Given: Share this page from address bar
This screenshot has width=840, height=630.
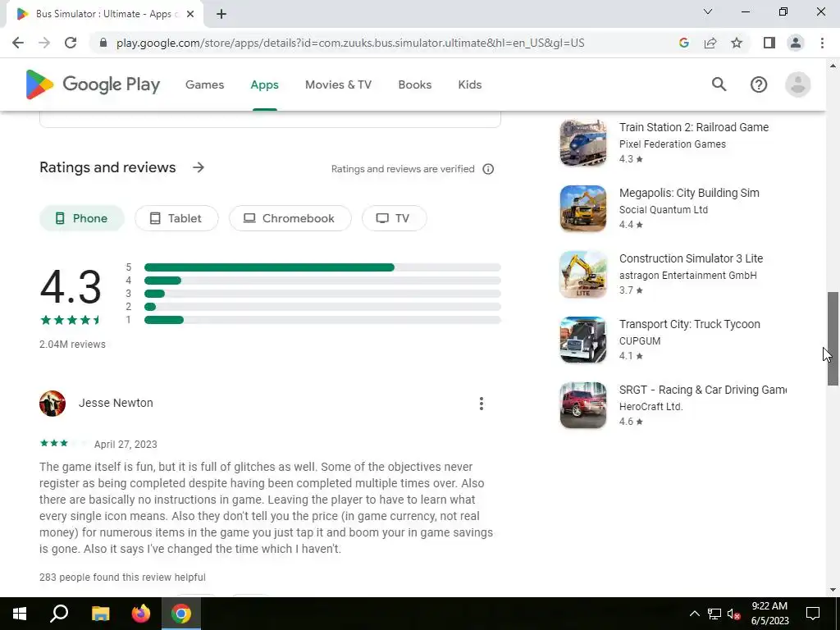Looking at the screenshot, I should point(710,43).
